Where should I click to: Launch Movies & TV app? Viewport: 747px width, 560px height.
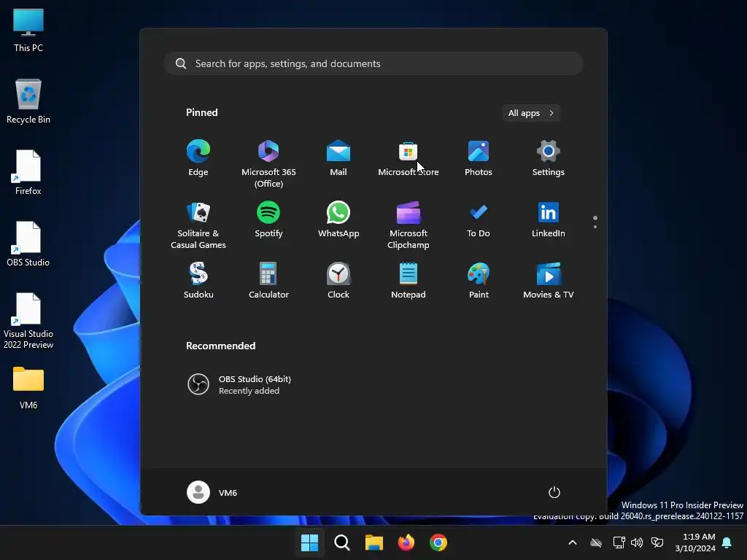pyautogui.click(x=549, y=281)
